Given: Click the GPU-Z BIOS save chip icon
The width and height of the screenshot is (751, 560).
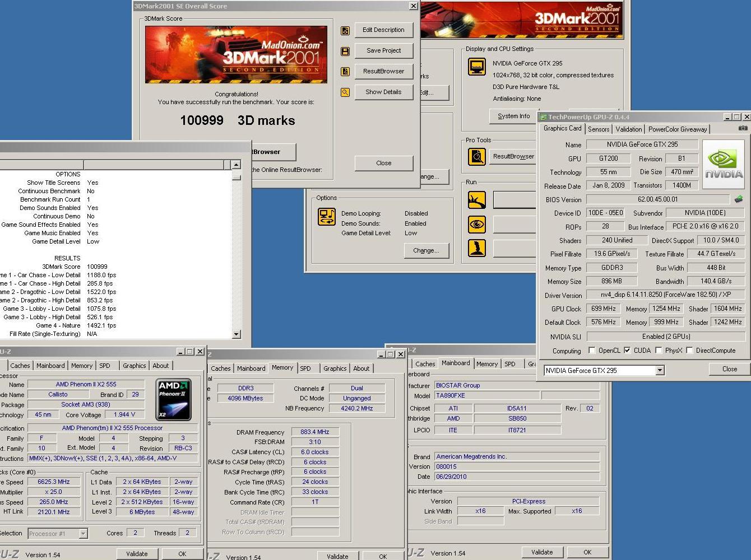Looking at the screenshot, I should tap(739, 199).
